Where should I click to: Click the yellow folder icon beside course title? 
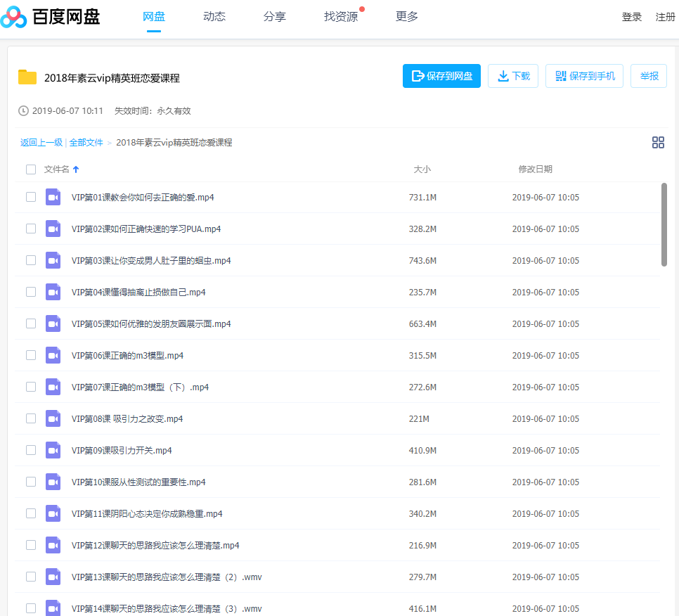click(27, 77)
